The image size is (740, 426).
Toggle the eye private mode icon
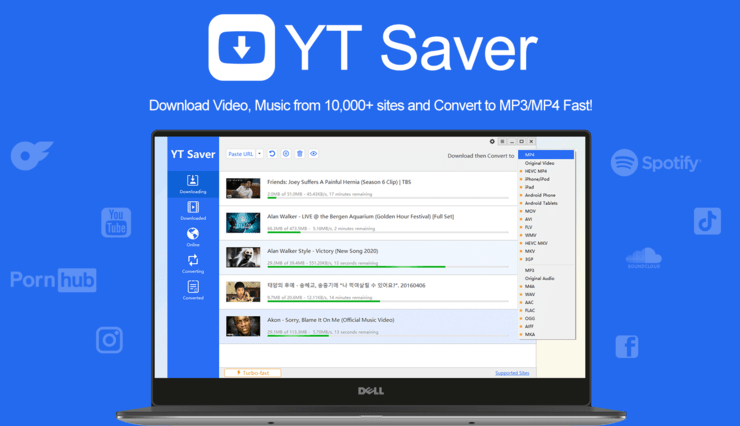313,154
